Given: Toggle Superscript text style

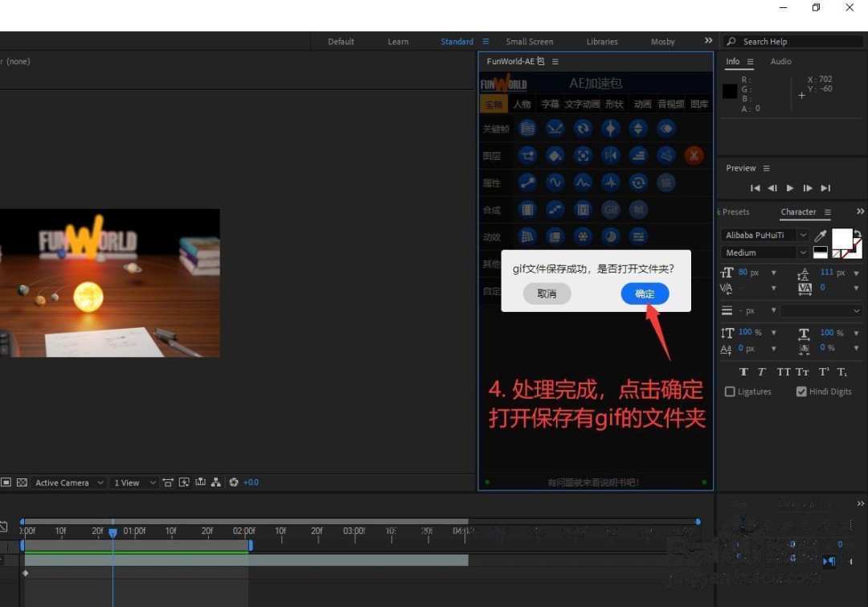Looking at the screenshot, I should click(824, 371).
